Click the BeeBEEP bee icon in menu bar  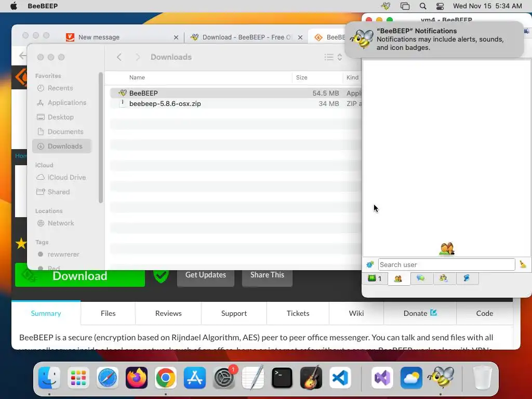pyautogui.click(x=385, y=6)
